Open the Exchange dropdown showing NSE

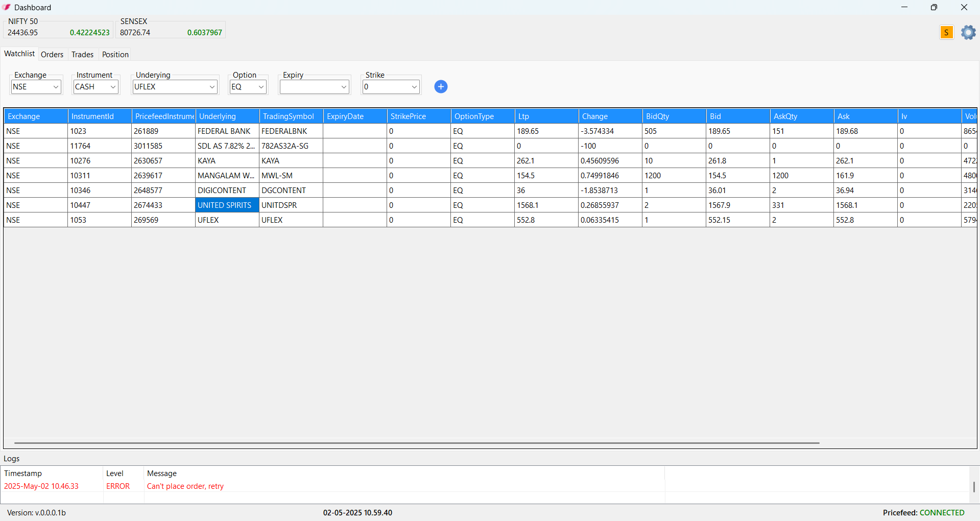[36, 87]
